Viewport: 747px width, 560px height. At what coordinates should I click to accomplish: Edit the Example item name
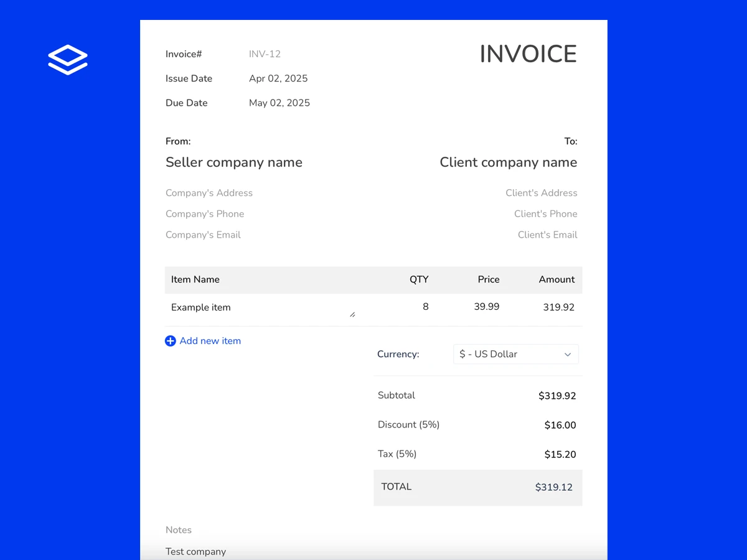[200, 307]
